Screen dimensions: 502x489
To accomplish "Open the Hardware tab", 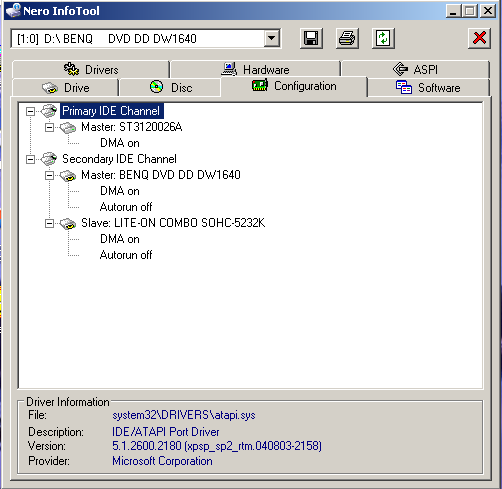I will click(255, 69).
